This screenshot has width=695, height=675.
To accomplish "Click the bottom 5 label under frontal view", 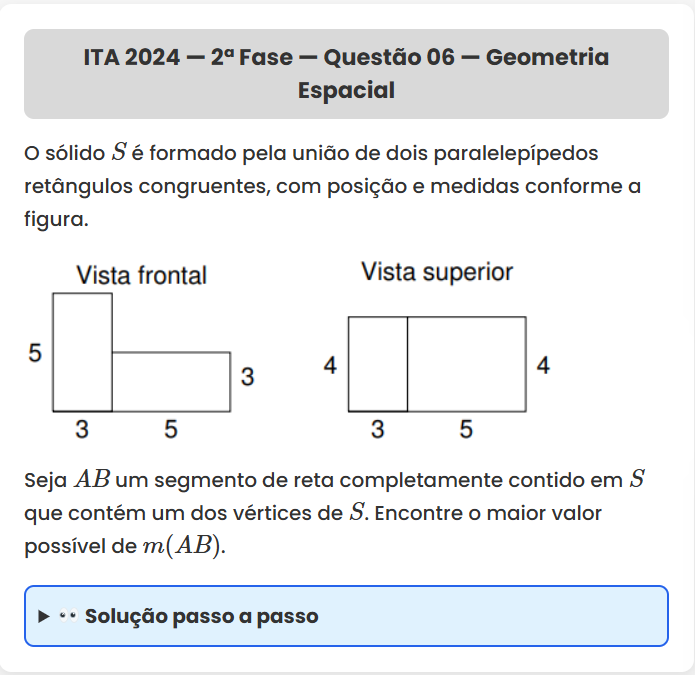I will tap(171, 430).
